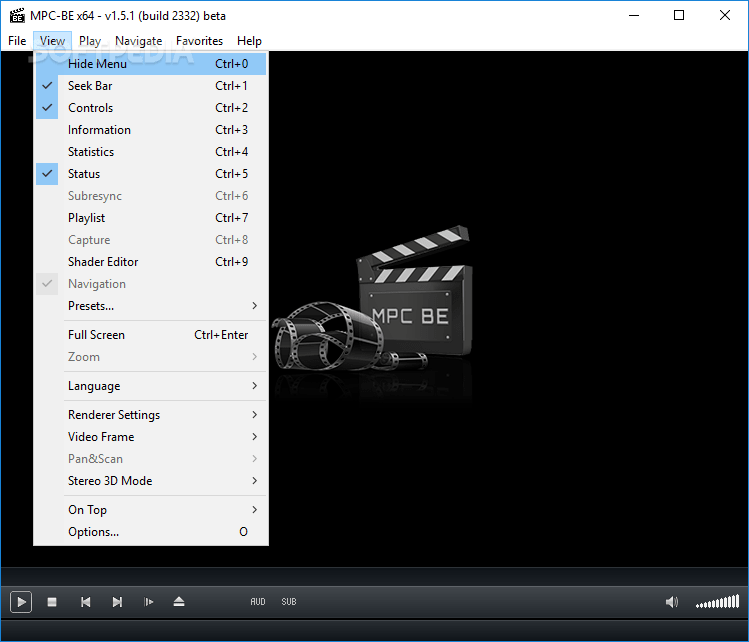Viewport: 749px width, 642px height.
Task: Expand the Presets submenu
Action: coord(151,306)
